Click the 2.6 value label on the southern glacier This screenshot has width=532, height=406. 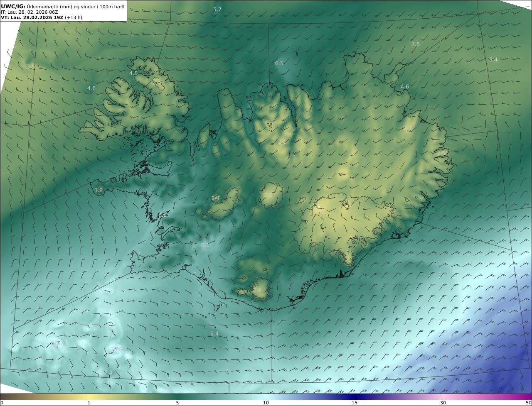258,290
